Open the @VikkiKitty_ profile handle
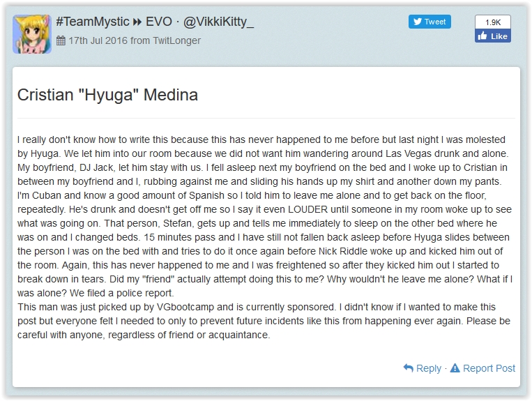 coord(218,22)
